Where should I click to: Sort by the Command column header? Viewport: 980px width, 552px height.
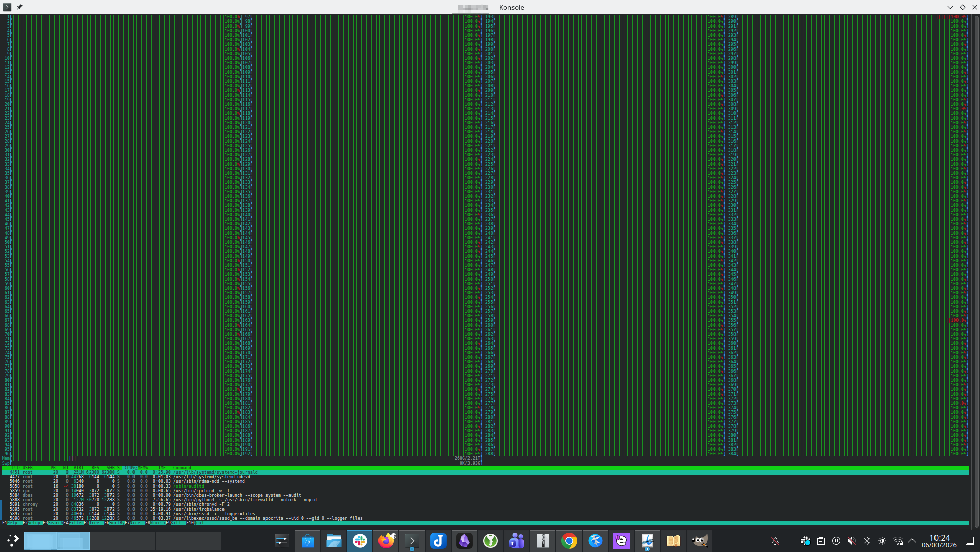tap(182, 468)
